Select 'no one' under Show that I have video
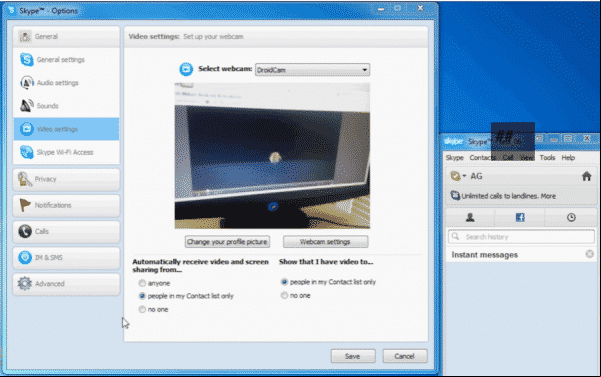The image size is (601, 377). [284, 295]
